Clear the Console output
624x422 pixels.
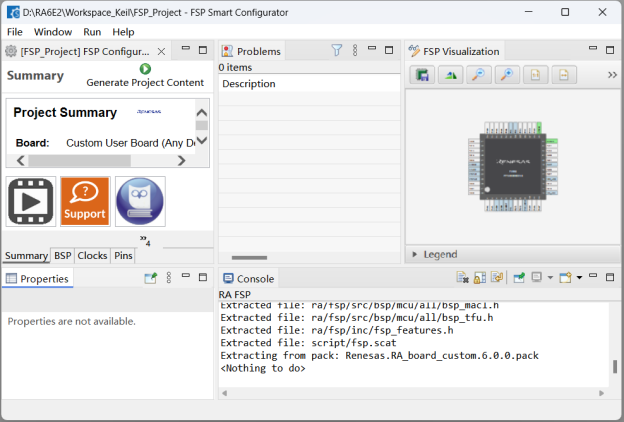coord(462,277)
